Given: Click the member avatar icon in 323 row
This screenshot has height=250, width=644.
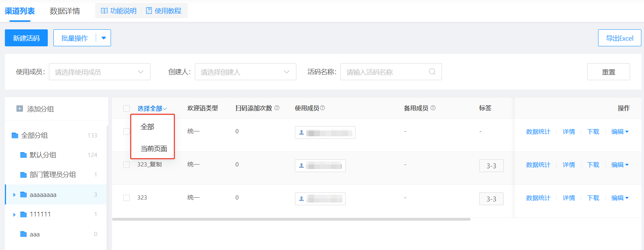Looking at the screenshot, I should coord(301,199).
